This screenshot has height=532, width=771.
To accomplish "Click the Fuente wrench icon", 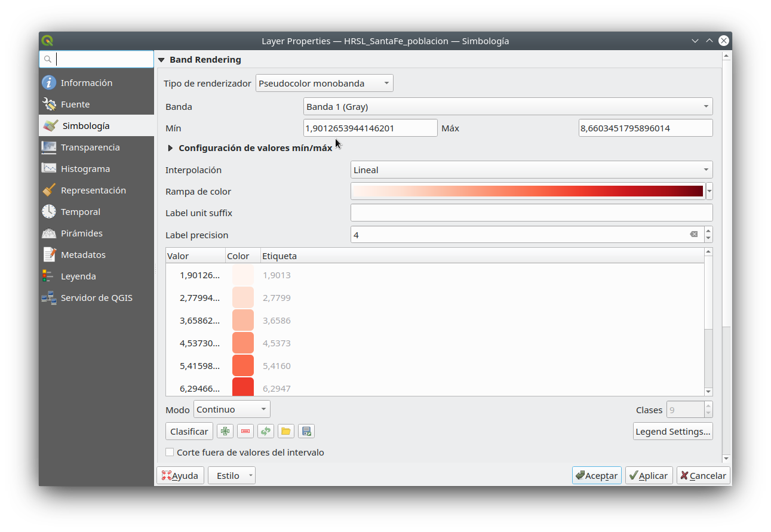I will [49, 104].
